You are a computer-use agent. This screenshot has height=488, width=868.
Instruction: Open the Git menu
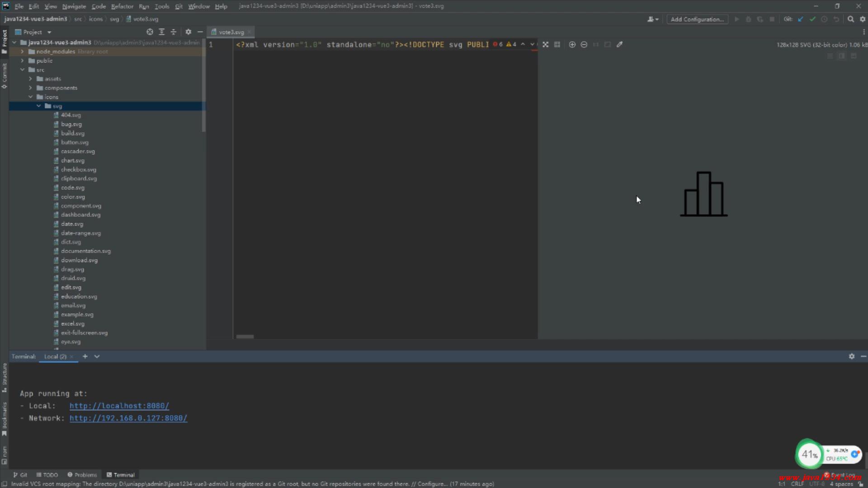click(179, 6)
